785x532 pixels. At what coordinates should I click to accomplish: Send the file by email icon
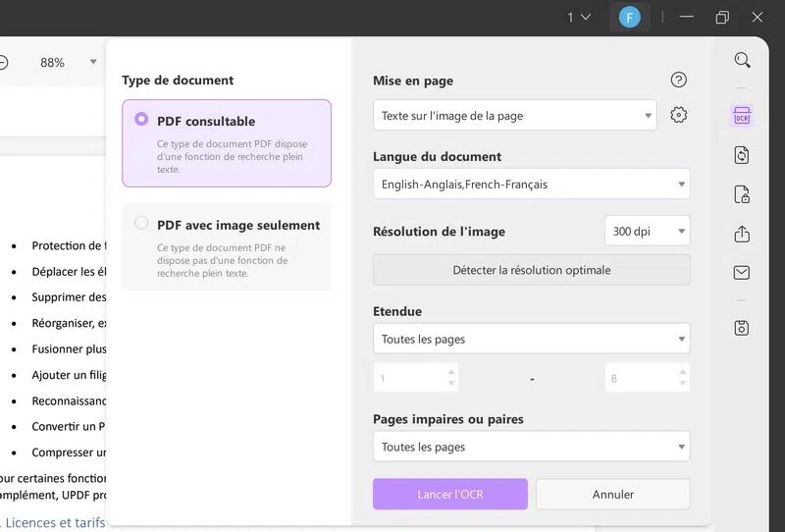(742, 273)
